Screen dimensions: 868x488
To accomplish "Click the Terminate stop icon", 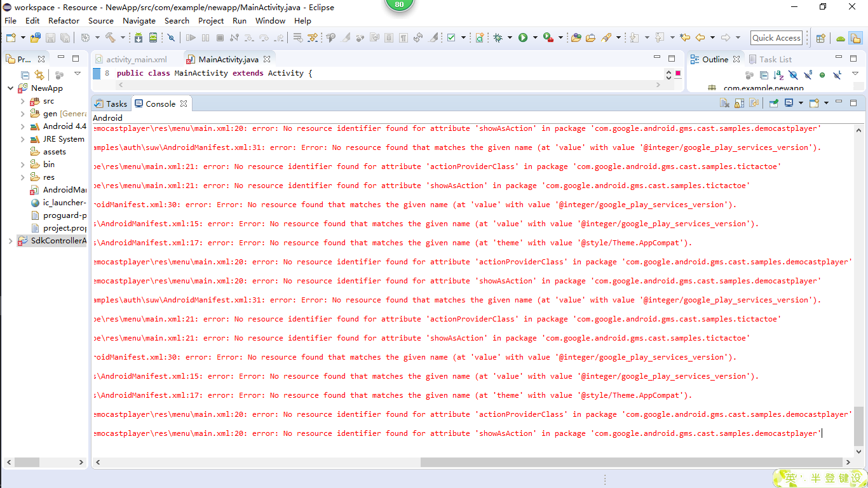I will pyautogui.click(x=220, y=37).
